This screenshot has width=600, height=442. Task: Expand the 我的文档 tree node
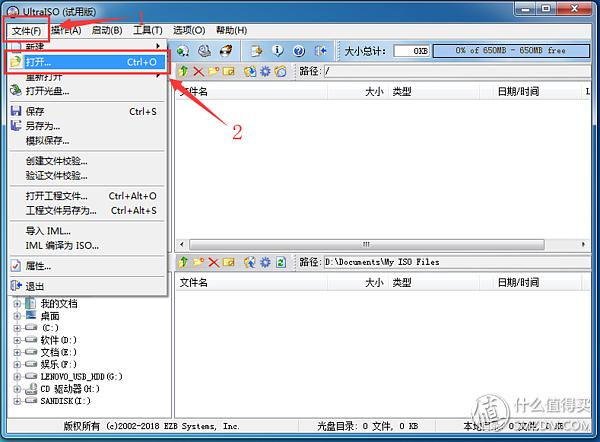pos(17,304)
